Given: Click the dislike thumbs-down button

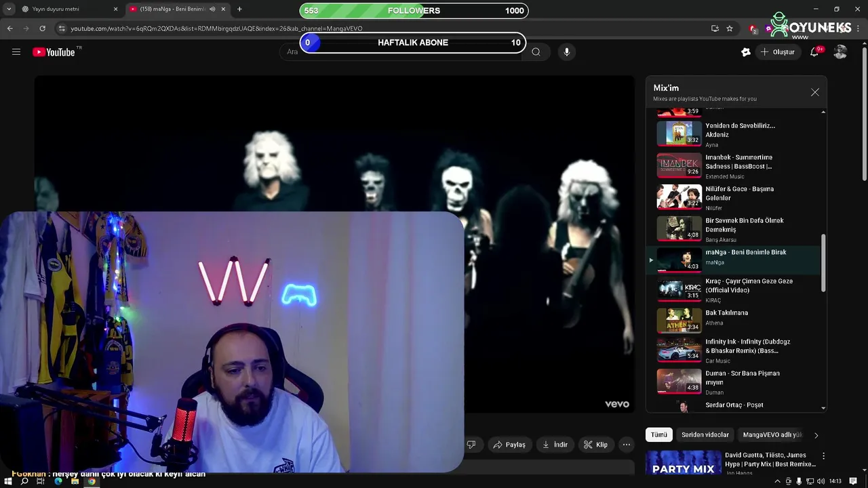Looking at the screenshot, I should [471, 445].
